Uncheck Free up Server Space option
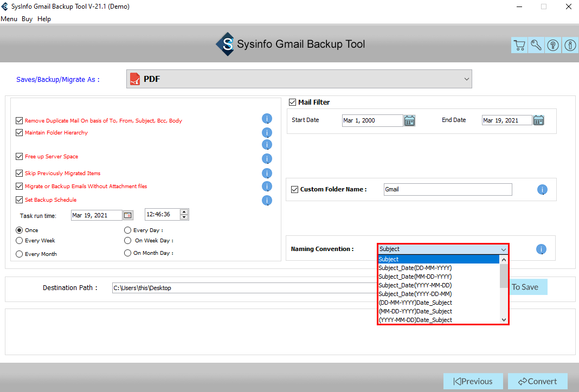Viewport: 579px width, 392px height. (x=20, y=157)
